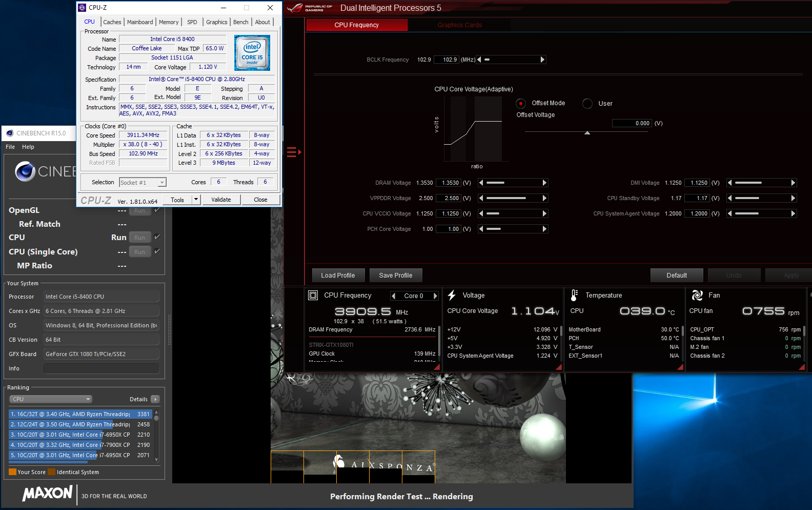Viewport: 812px width, 510px height.
Task: Increase PCH Core Voltage with right arrow
Action: point(545,229)
